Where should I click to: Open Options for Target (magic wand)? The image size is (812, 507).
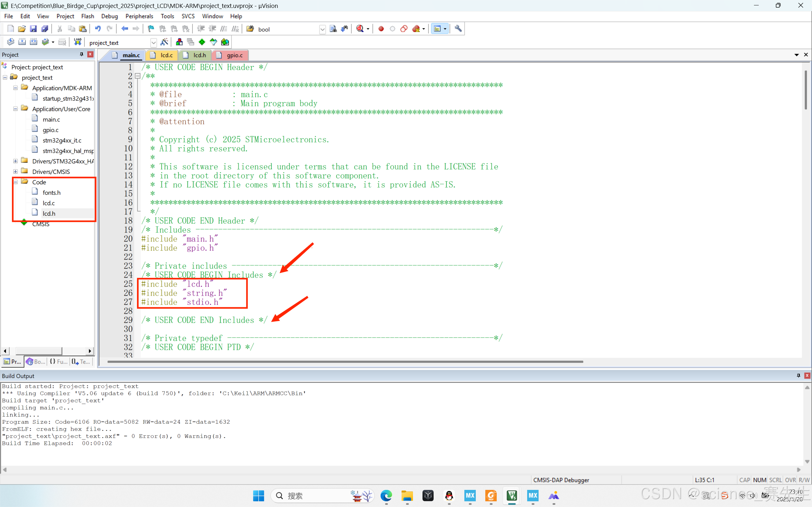[x=164, y=42]
